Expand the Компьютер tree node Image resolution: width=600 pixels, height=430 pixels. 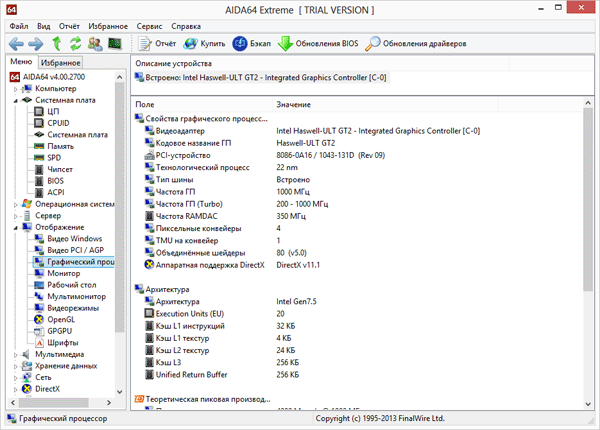click(x=16, y=89)
